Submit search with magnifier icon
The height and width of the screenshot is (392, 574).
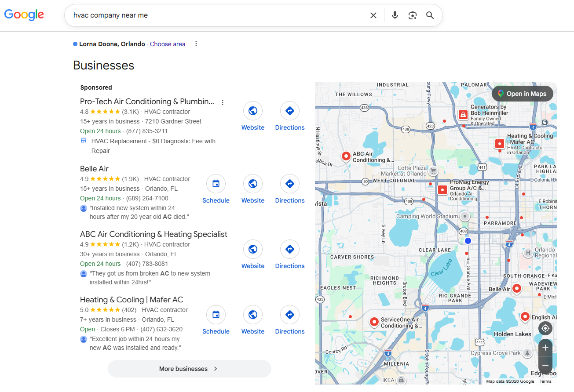pos(430,15)
